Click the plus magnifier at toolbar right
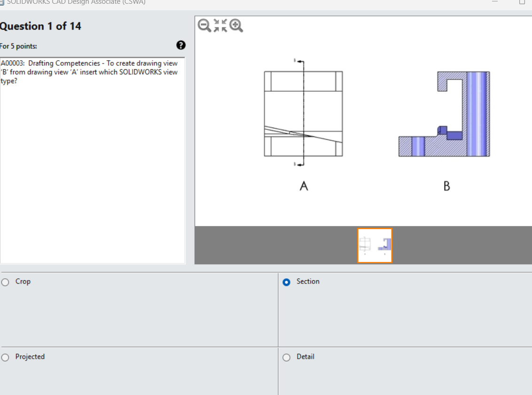The image size is (532, 395). 236,26
